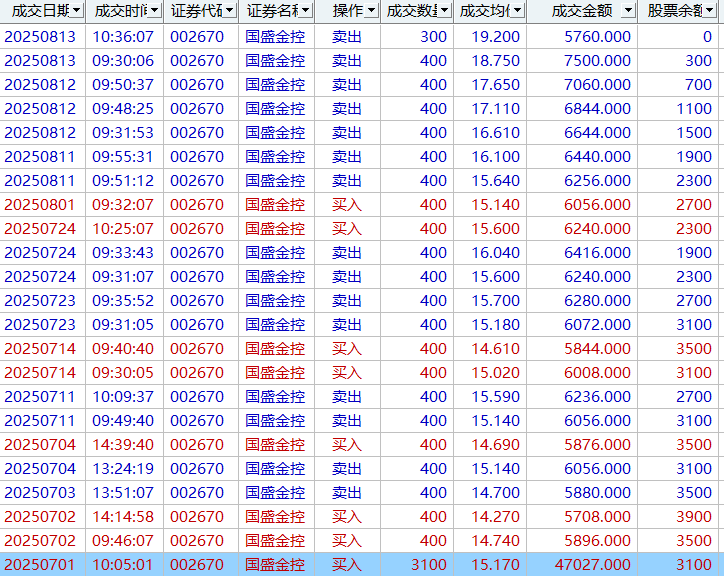This screenshot has height=576, width=724.
Task: Click the amount 5760.000
Action: pyautogui.click(x=597, y=36)
